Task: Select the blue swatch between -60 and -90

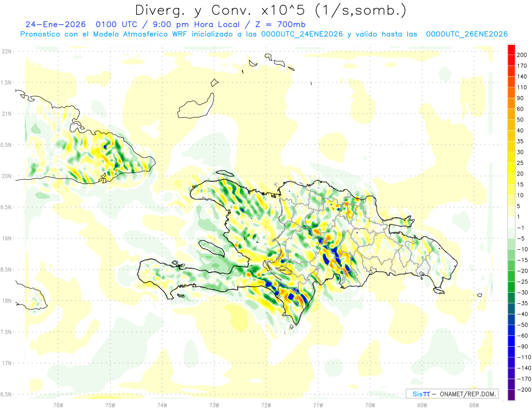Action: tap(511, 341)
